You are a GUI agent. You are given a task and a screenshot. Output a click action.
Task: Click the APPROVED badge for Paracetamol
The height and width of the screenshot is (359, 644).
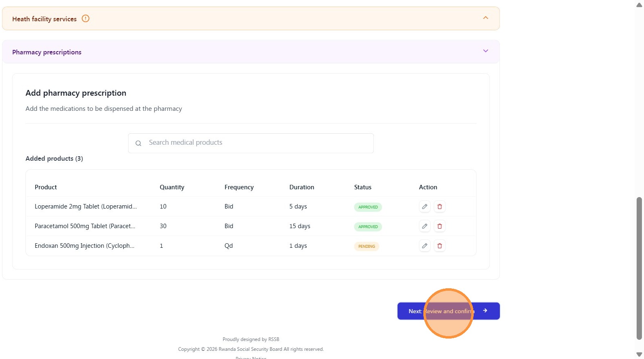pos(368,227)
